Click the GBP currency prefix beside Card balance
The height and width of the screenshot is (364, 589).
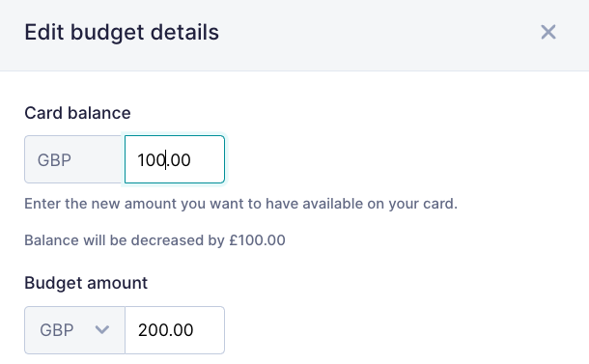(54, 160)
